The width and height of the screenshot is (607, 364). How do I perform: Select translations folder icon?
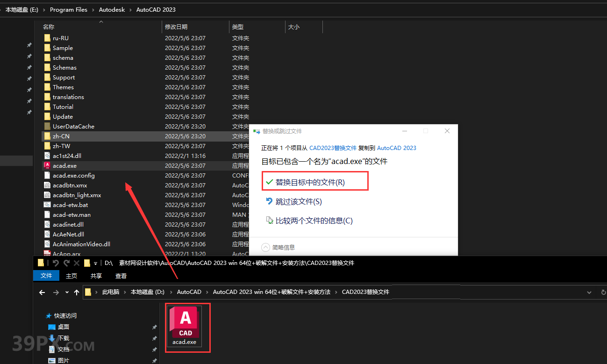47,97
